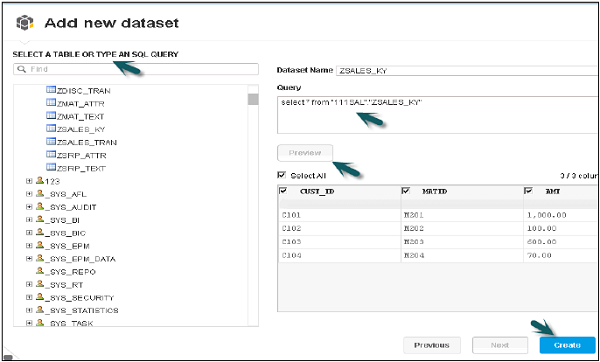Click the ZMAT_TEXT table icon

(51, 116)
